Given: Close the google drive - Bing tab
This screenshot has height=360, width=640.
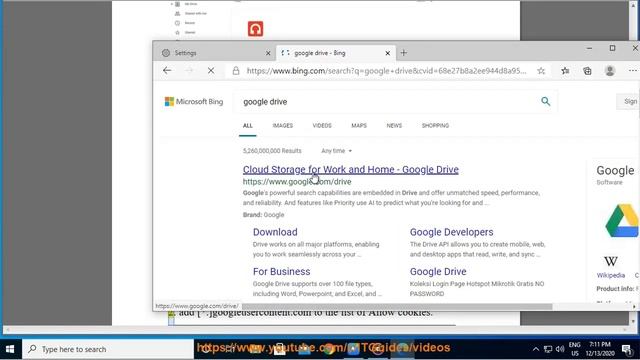Looking at the screenshot, I should (x=388, y=53).
